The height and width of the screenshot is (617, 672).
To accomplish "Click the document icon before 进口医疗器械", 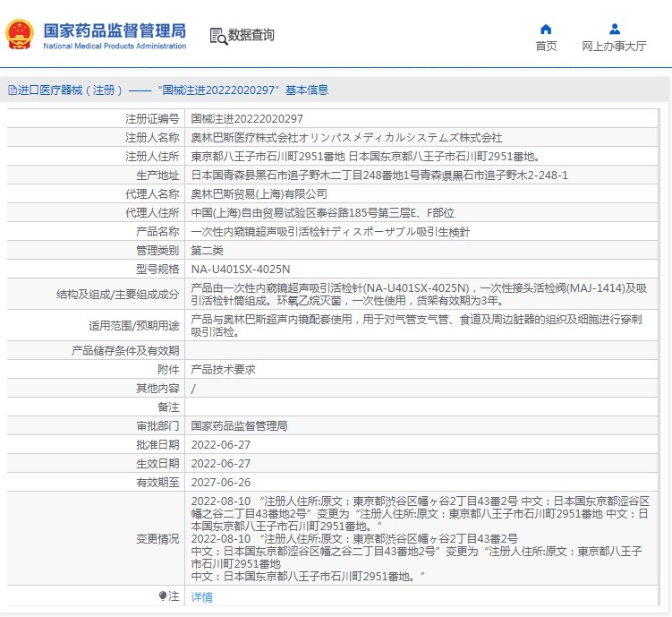I will pos(12,90).
